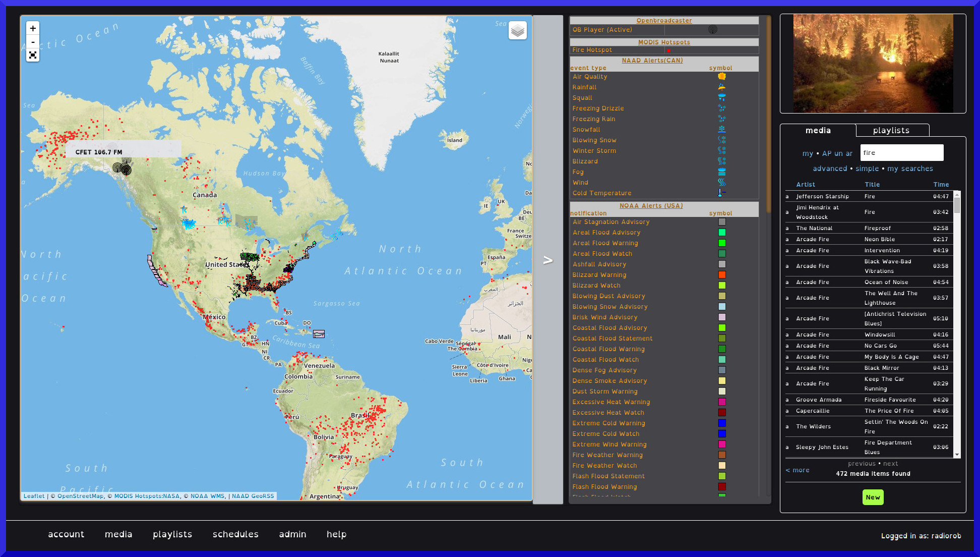Click the Air Quality sun symbol
Screen dimensions: 980x557
click(x=722, y=76)
